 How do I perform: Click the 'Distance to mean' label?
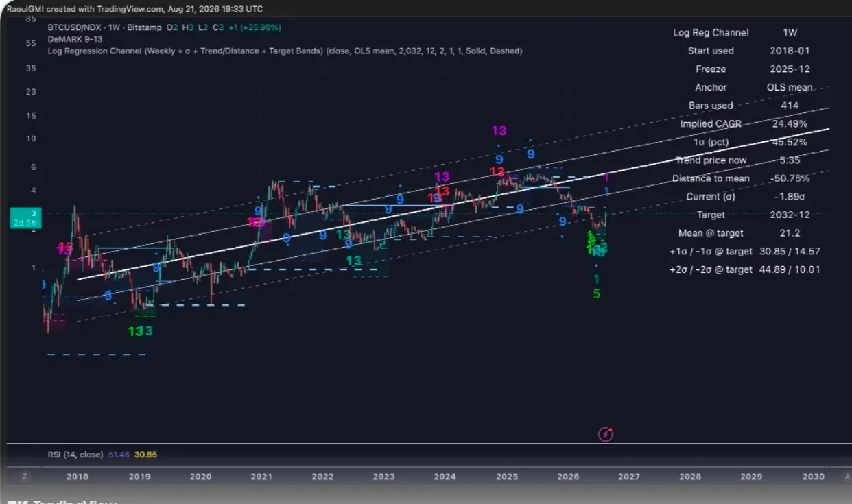711,179
